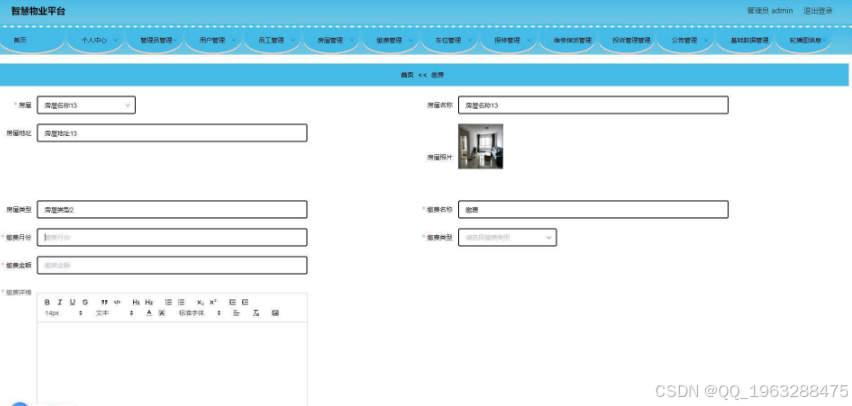Choose the text color icon
852x406 pixels.
coord(149,313)
